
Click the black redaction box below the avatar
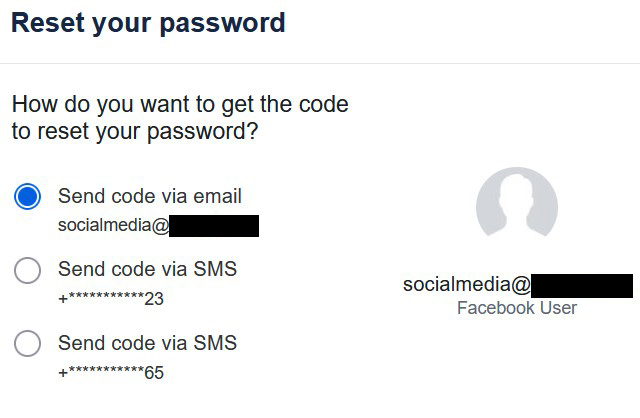click(x=581, y=285)
